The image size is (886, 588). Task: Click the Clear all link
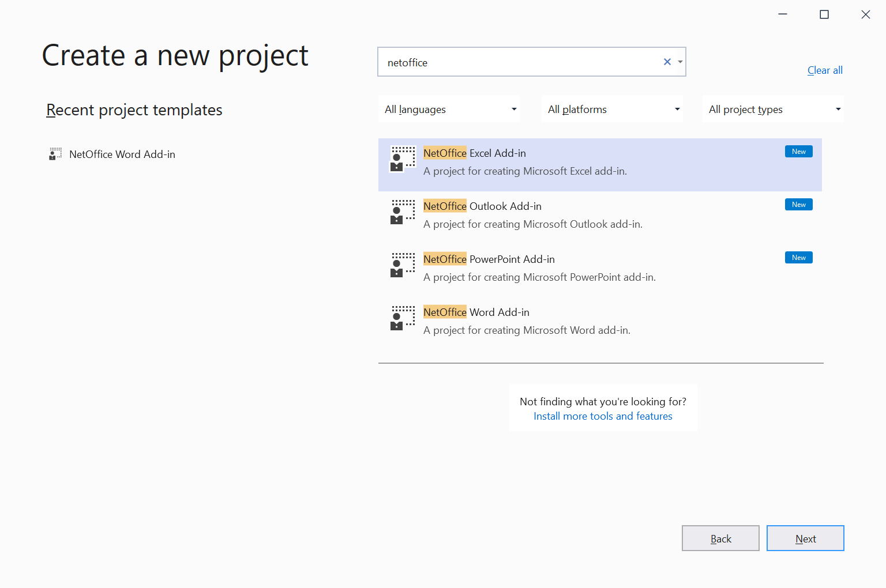point(825,70)
